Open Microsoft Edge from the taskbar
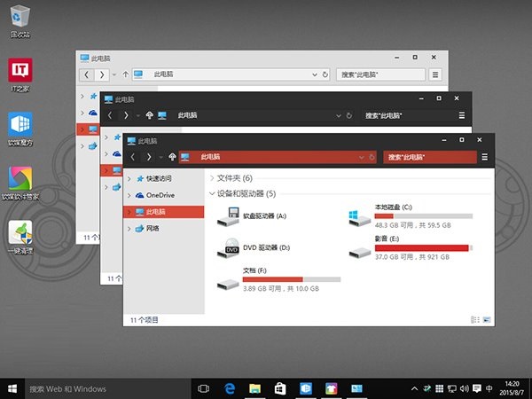The image size is (532, 399). 229,388
